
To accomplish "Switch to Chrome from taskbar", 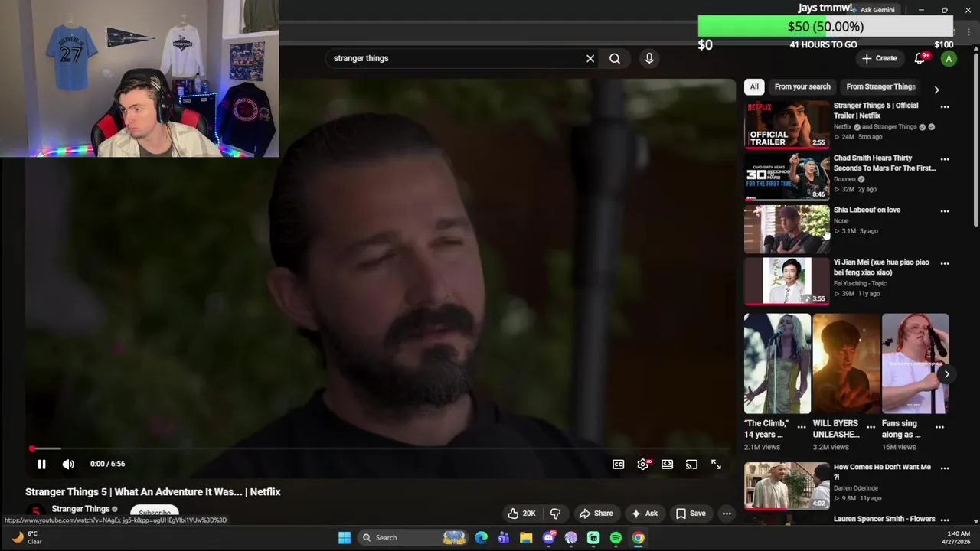I will coord(638,538).
